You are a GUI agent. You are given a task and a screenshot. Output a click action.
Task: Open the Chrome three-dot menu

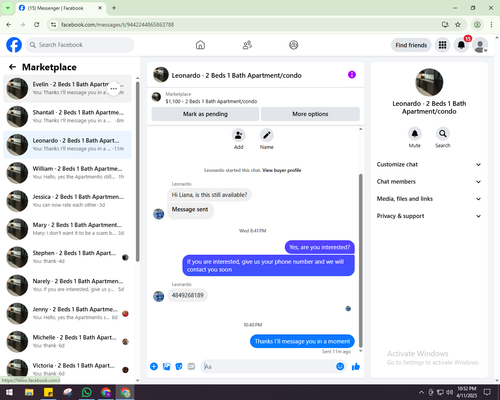pyautogui.click(x=491, y=24)
